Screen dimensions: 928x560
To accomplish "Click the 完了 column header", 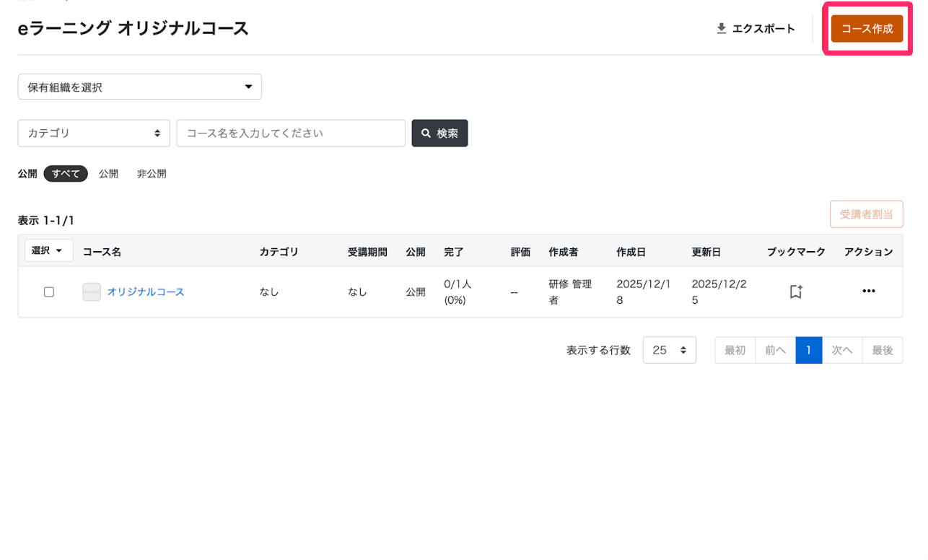I will (x=454, y=252).
